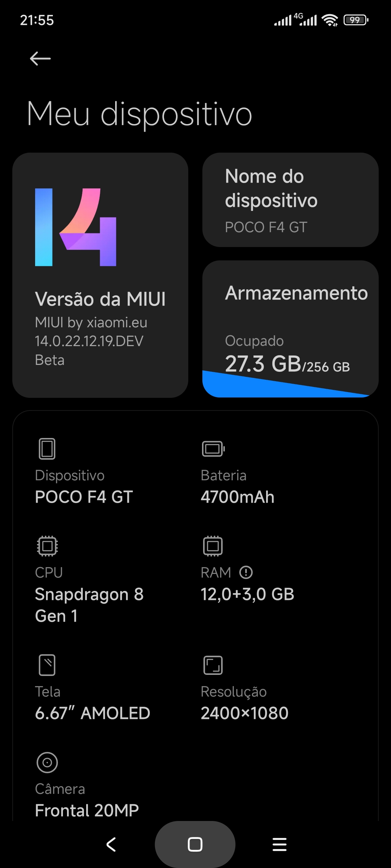Tap the Android back navigation button
391x868 pixels.
[x=111, y=844]
